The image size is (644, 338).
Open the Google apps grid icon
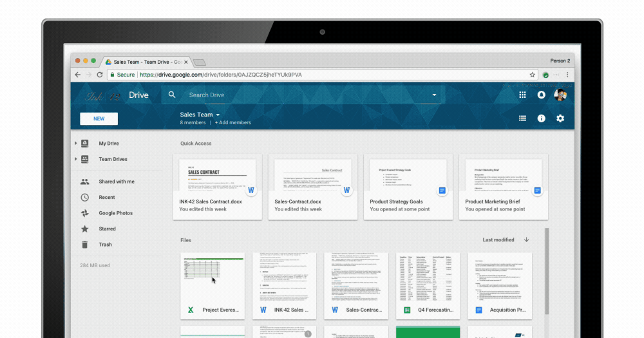coord(522,95)
